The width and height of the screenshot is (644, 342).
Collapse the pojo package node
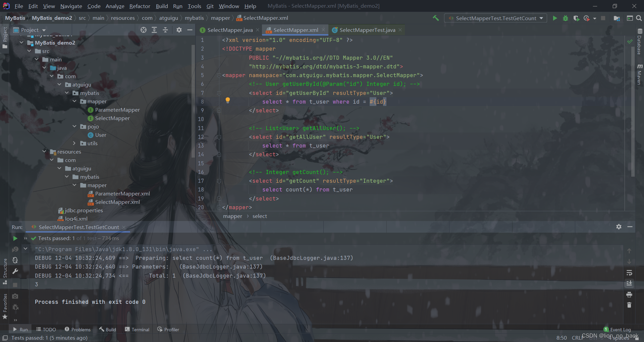pos(74,126)
